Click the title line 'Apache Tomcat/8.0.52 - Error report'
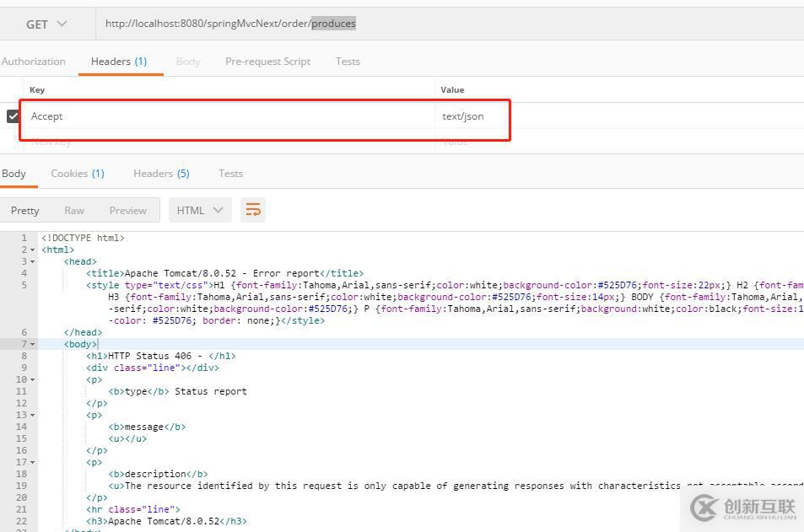804x532 pixels. tap(224, 273)
